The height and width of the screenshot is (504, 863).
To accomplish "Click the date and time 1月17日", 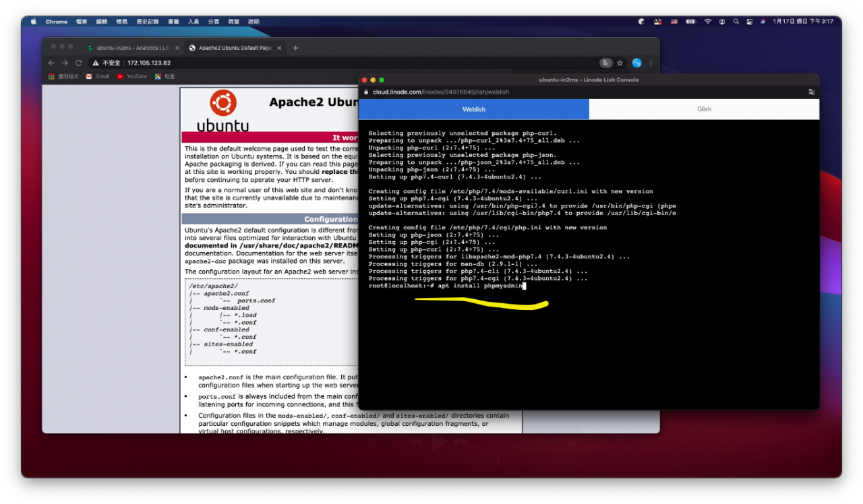I will (x=803, y=22).
